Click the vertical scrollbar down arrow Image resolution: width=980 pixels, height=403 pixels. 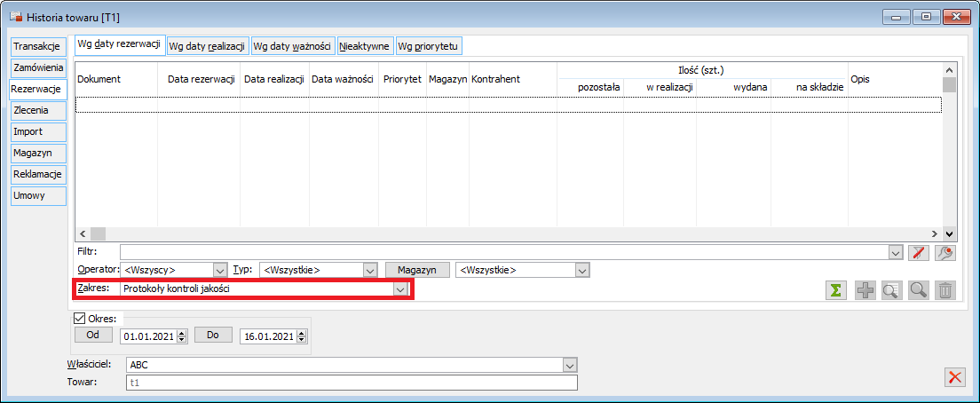949,233
